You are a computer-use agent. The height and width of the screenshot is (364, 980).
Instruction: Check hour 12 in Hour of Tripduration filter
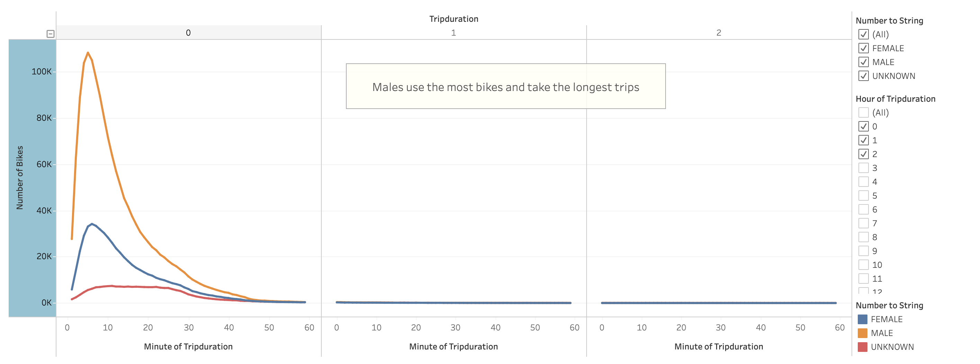(x=865, y=291)
